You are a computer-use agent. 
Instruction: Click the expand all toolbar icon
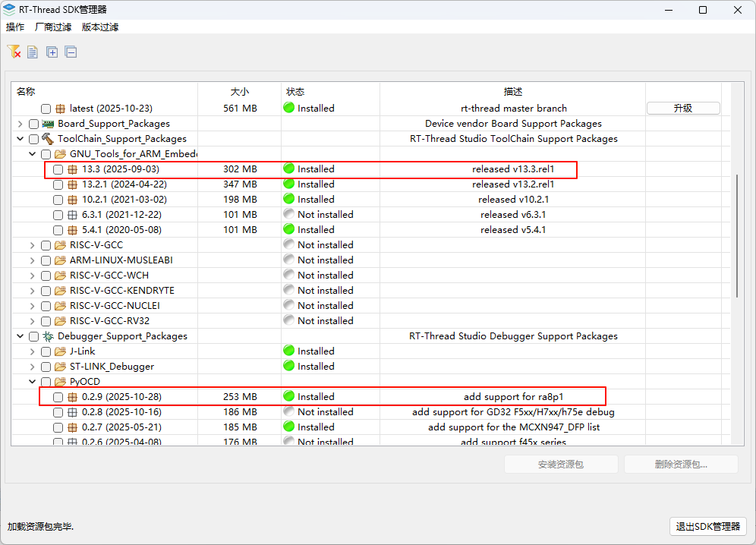click(x=52, y=52)
